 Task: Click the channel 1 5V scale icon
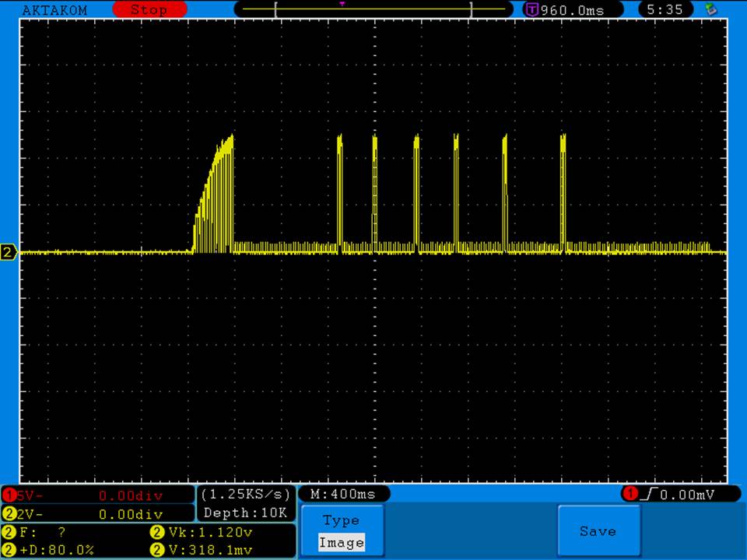(x=9, y=495)
